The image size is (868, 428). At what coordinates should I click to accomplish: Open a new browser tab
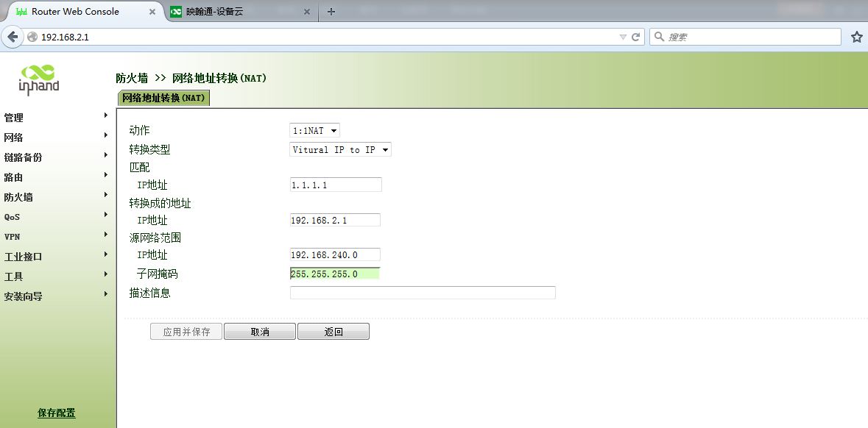coord(331,11)
